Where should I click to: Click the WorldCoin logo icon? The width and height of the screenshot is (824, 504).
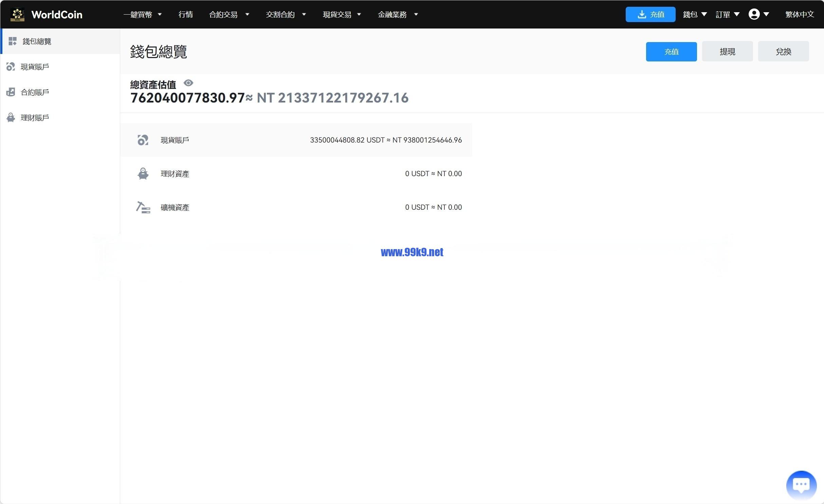pyautogui.click(x=17, y=14)
